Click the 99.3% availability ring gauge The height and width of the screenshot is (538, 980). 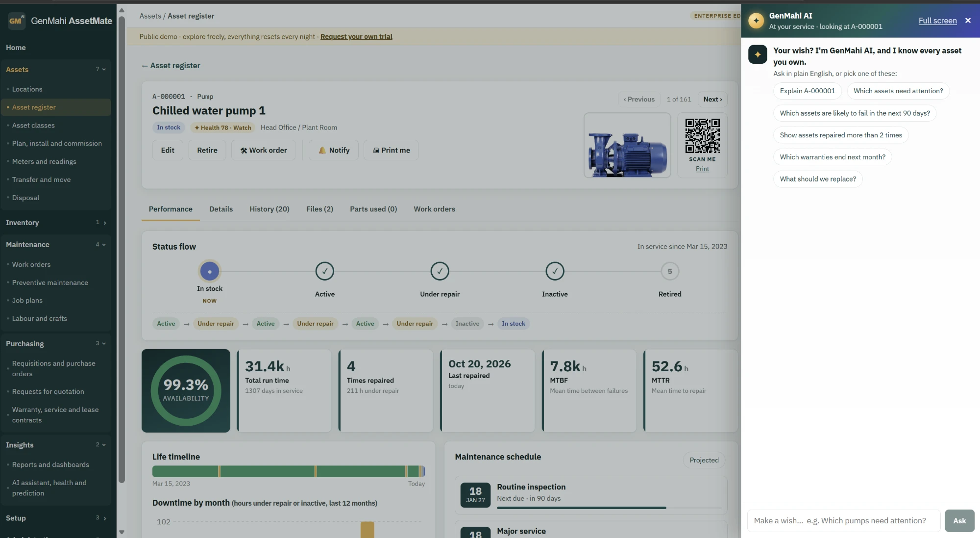point(186,390)
